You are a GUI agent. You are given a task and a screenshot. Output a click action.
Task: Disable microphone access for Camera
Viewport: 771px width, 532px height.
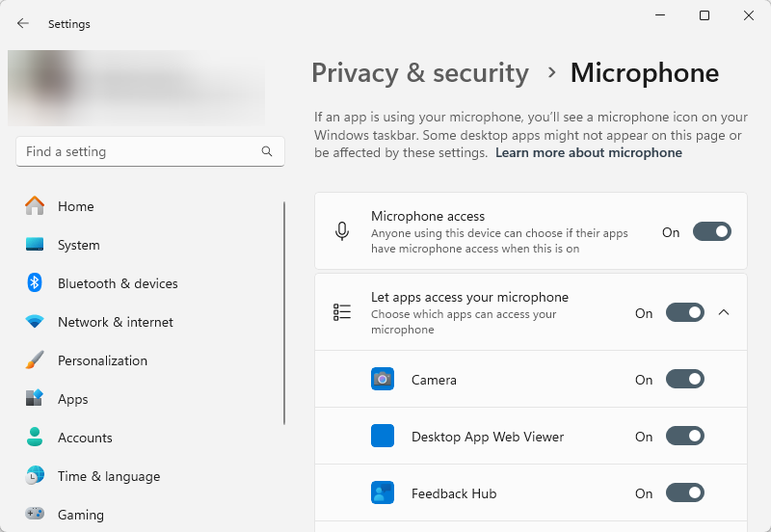tap(684, 380)
